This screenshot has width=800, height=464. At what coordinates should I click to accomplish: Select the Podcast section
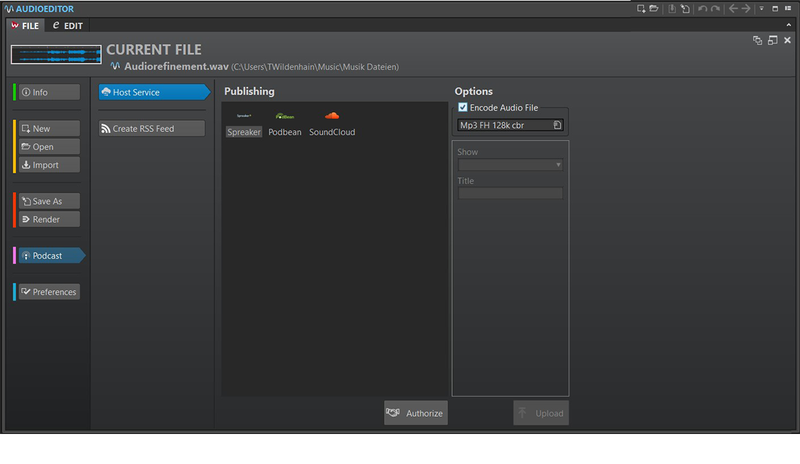pyautogui.click(x=51, y=256)
